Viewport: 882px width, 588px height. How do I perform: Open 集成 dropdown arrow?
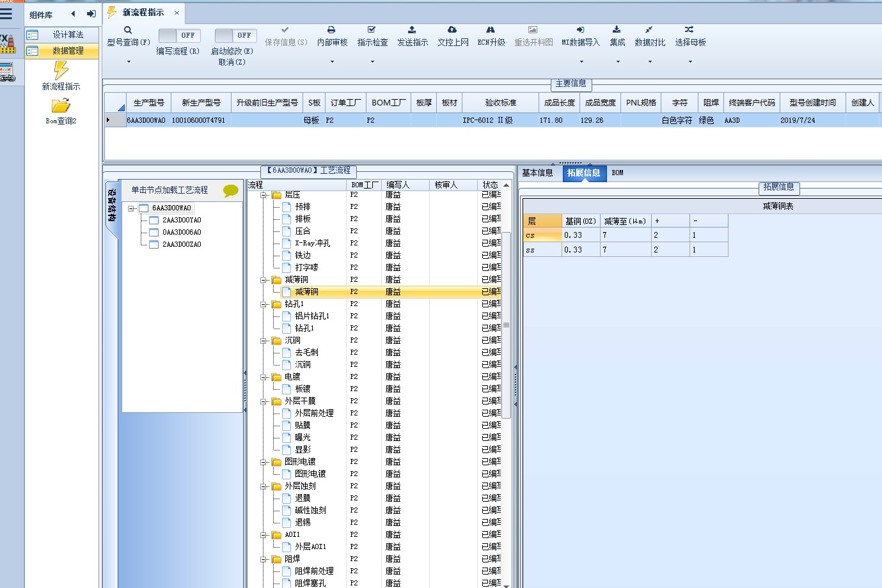618,62
